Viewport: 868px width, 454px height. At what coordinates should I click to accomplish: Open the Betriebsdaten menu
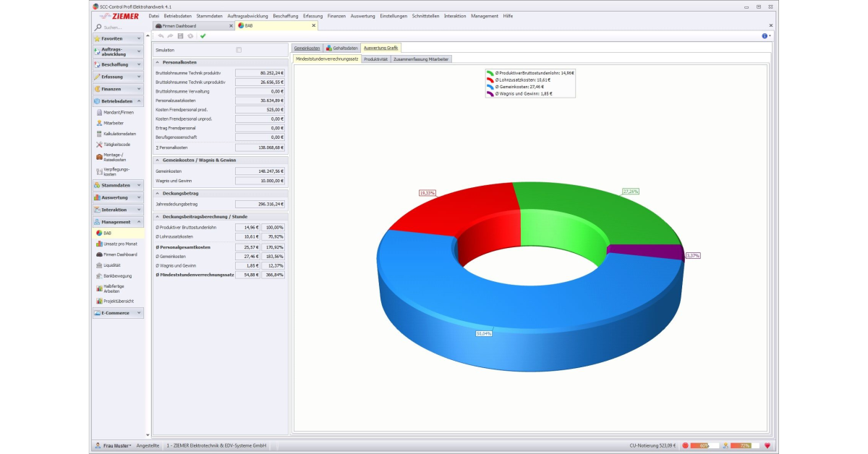tap(177, 16)
